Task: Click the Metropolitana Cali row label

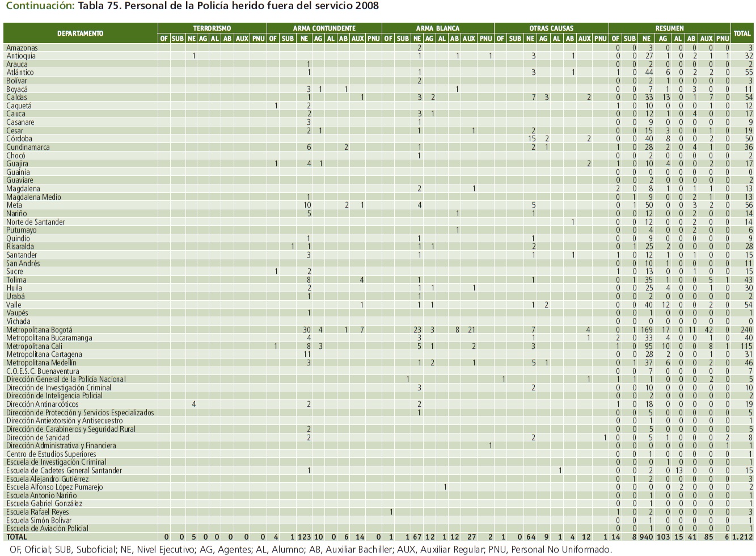Action: click(x=34, y=346)
